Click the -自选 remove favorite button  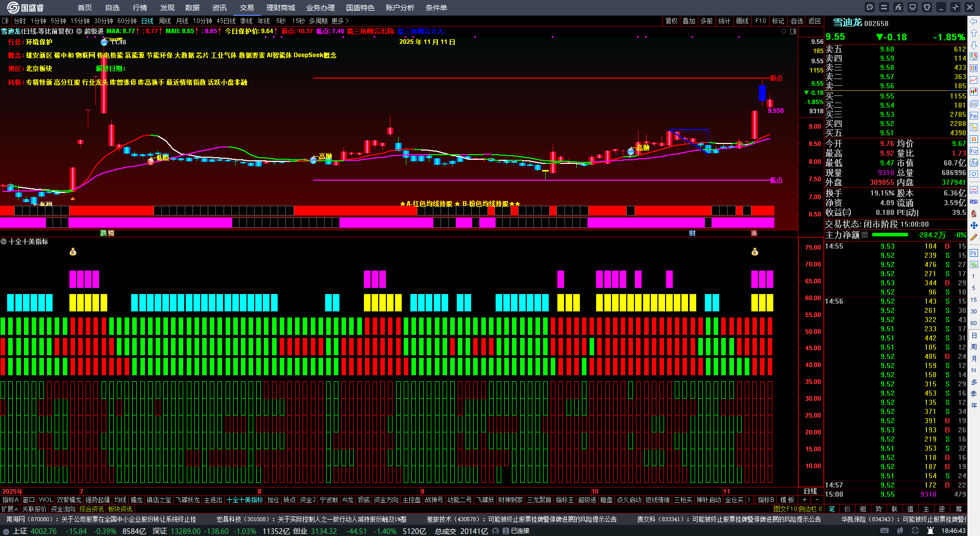click(x=796, y=21)
